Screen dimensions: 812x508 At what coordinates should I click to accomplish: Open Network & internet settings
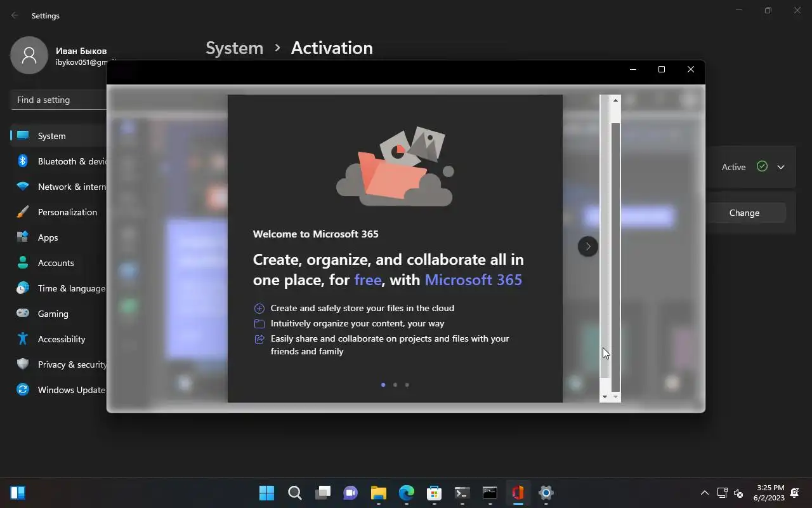click(59, 187)
